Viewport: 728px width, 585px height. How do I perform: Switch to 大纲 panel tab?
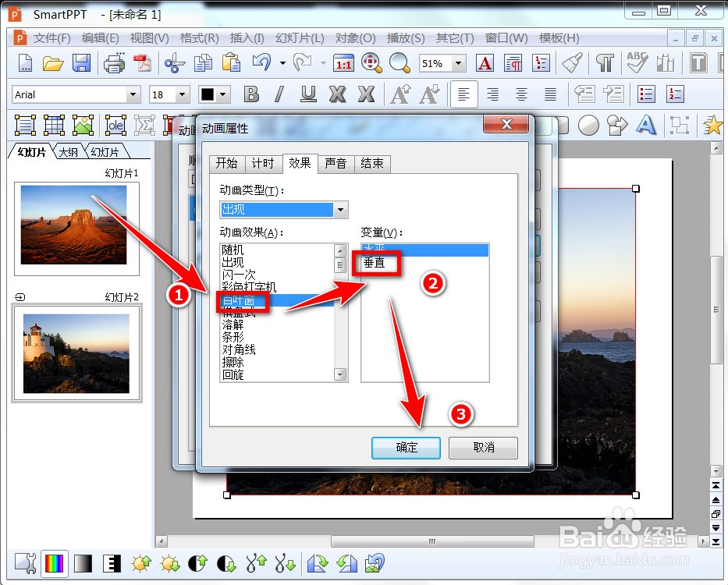(68, 152)
